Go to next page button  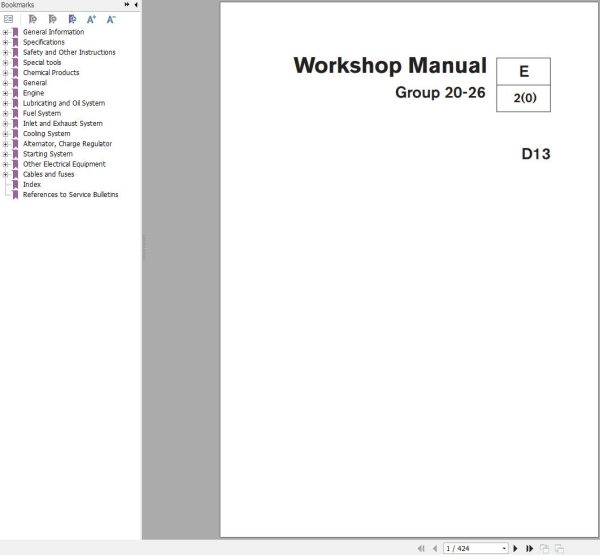point(515,548)
